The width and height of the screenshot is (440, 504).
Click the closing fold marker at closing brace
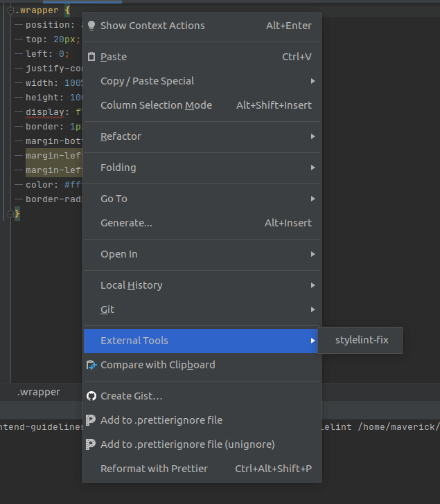click(x=10, y=215)
